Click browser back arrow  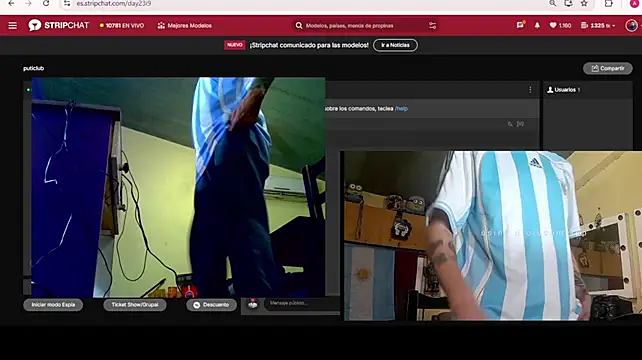(x=11, y=3)
